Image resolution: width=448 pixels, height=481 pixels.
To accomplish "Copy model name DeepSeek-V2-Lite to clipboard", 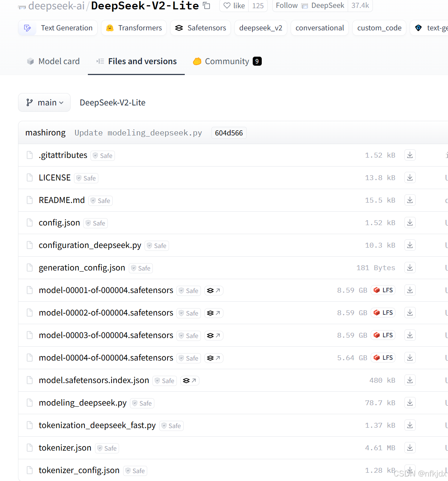I will 207,6.
